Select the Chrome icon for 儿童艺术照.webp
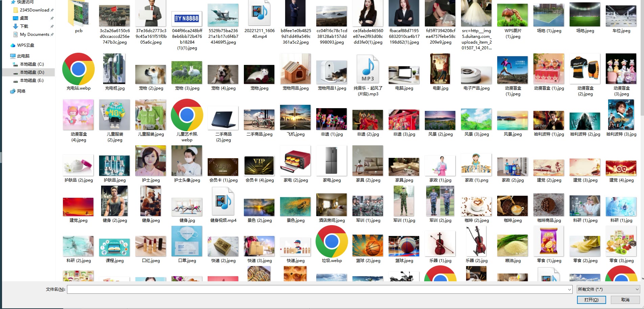Screen dimensions: 644x309 coord(187,115)
